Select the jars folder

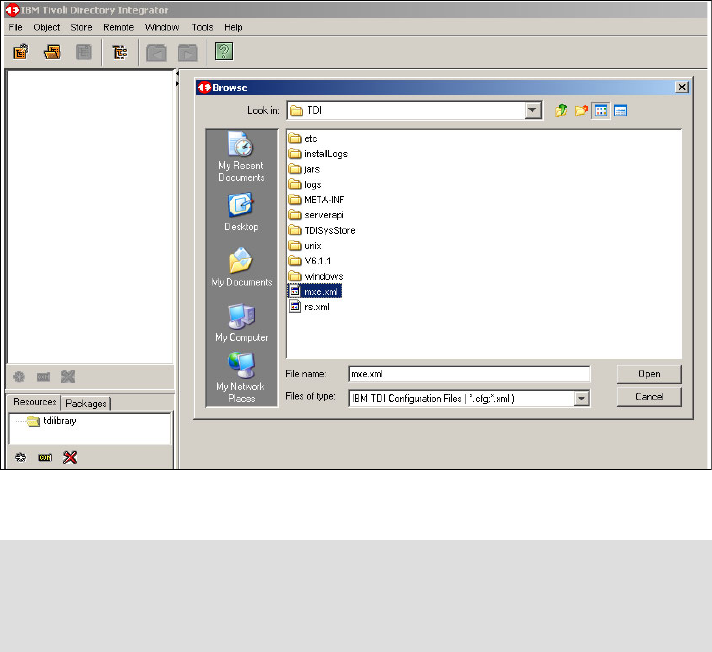tap(304, 169)
